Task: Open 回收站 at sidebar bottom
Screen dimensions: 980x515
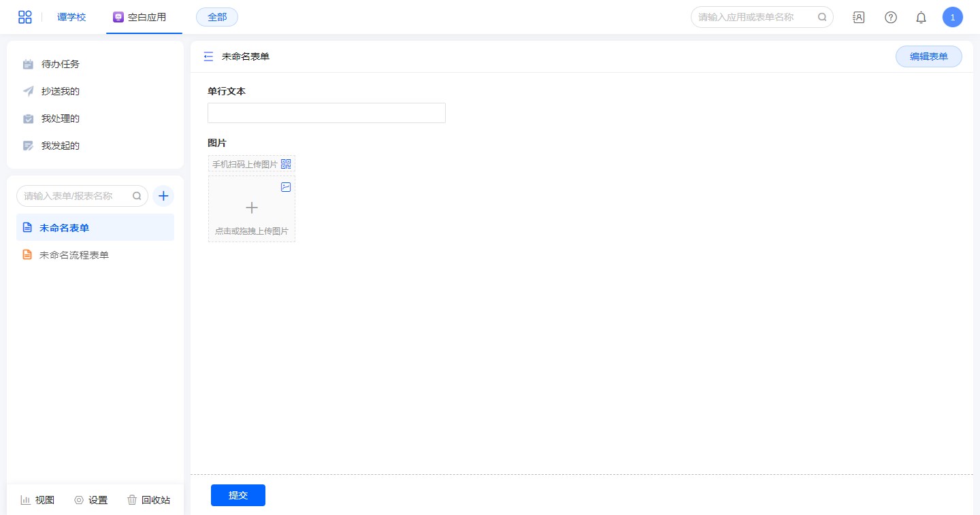Action: 148,500
